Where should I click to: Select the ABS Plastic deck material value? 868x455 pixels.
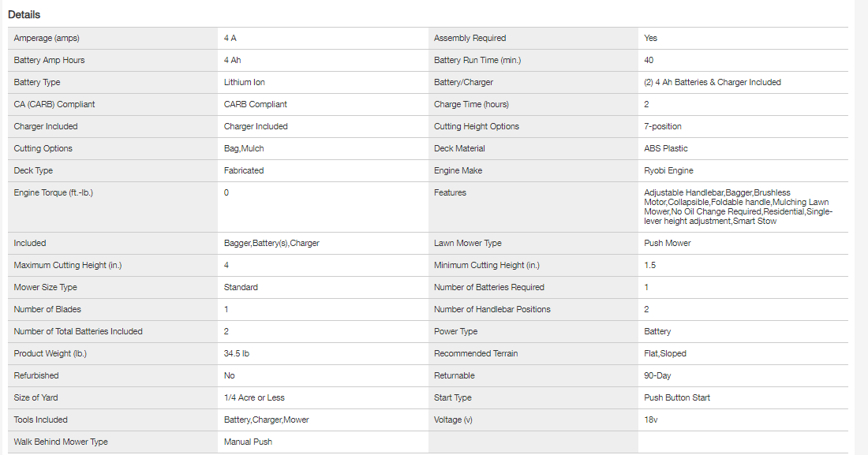pyautogui.click(x=665, y=149)
